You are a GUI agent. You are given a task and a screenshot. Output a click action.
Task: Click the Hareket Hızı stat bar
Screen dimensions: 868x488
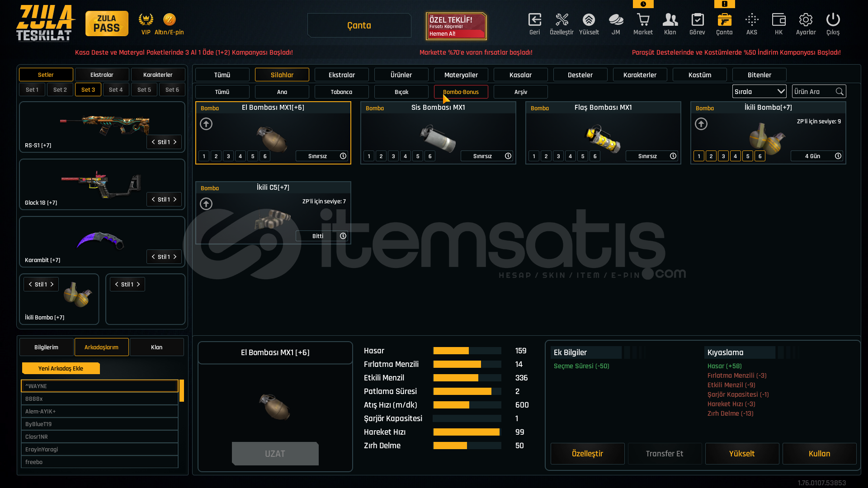[x=467, y=432]
